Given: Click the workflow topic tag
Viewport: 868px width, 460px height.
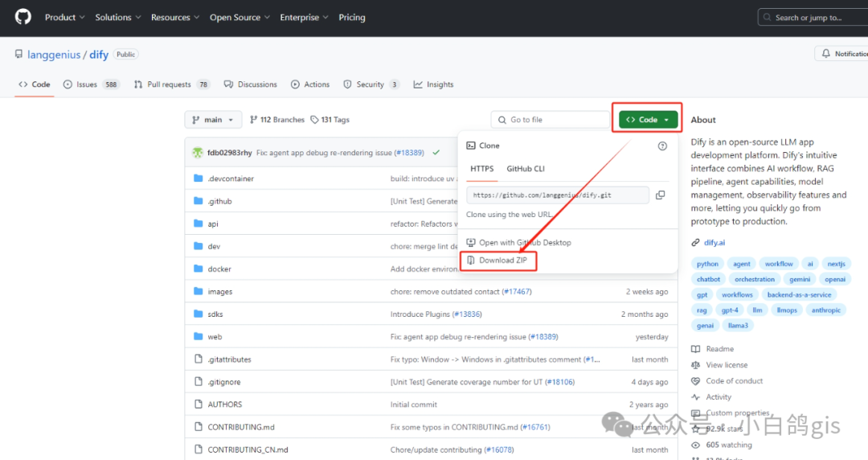Looking at the screenshot, I should [x=779, y=264].
